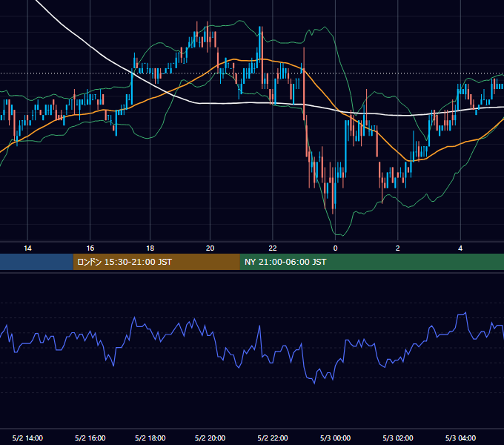Click the 14 hour label on price chart axis
504x445 pixels.
[x=27, y=248]
